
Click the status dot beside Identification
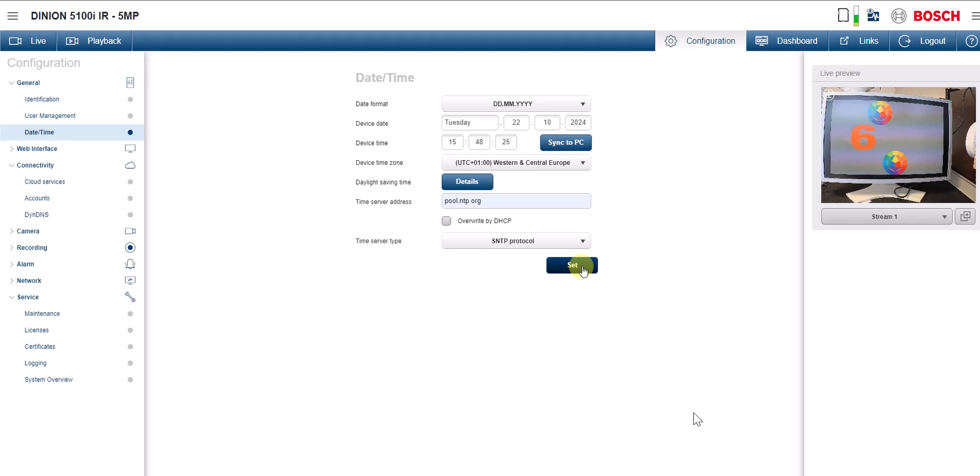point(130,99)
